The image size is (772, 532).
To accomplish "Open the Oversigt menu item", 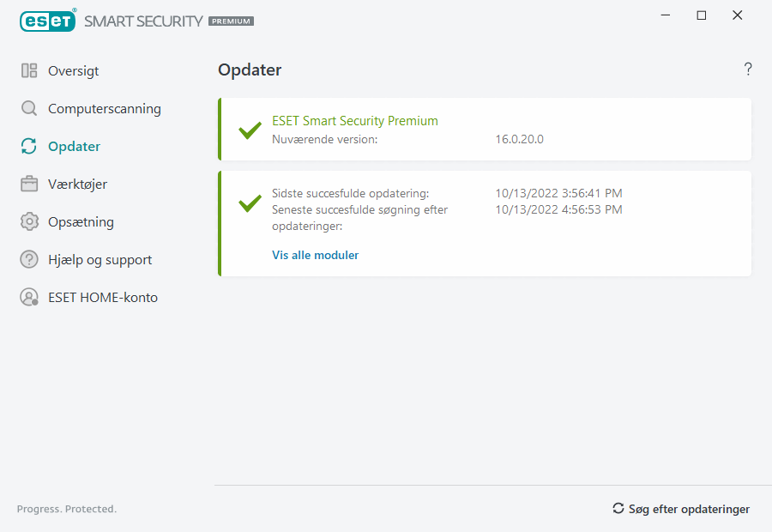I will click(73, 71).
